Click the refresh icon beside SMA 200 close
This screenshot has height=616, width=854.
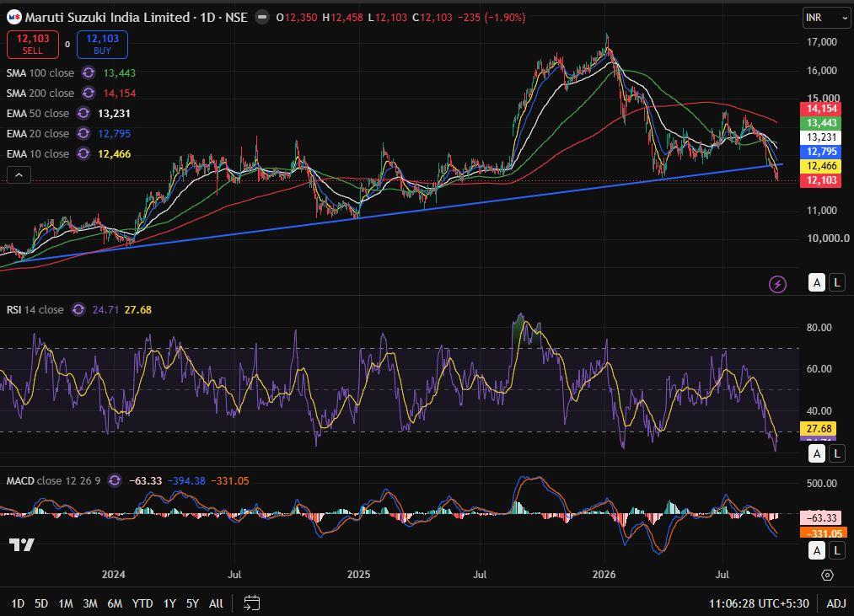89,94
